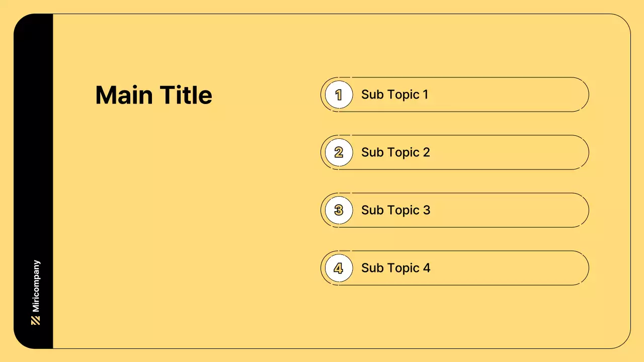This screenshot has width=644, height=362.
Task: Select the number 4 circle badge
Action: tap(339, 268)
